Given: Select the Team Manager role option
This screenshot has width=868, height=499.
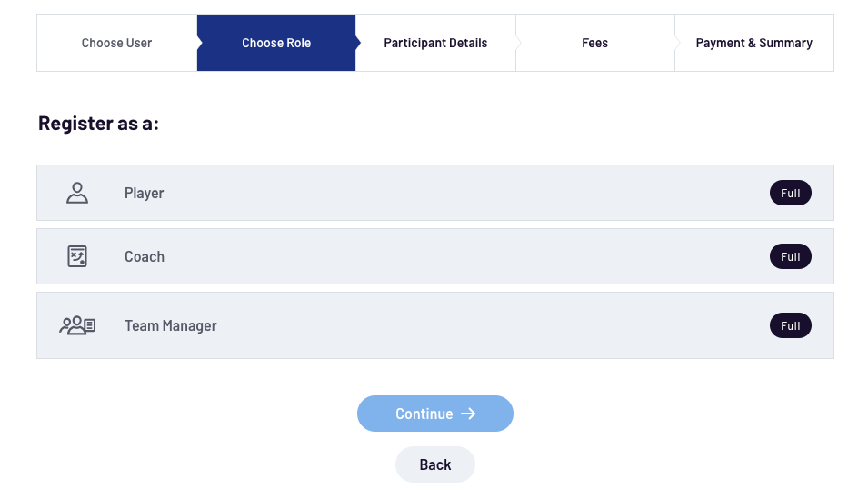Looking at the screenshot, I should tap(435, 325).
